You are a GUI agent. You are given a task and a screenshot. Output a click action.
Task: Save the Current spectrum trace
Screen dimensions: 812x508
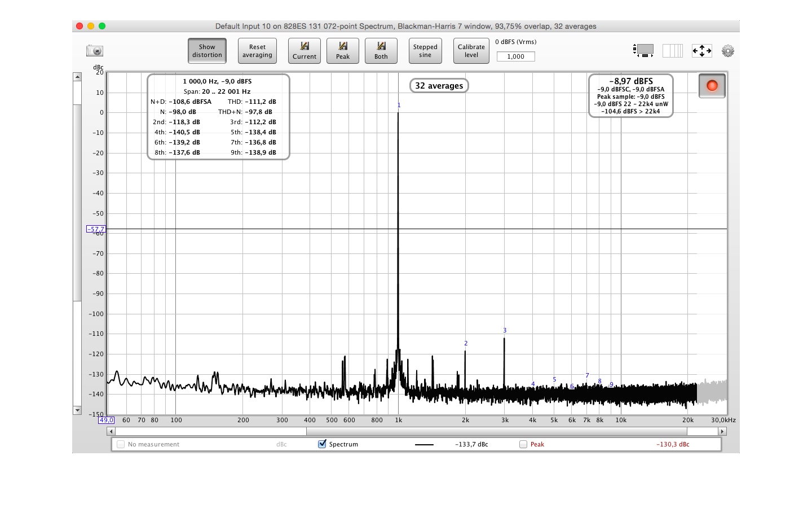coord(304,51)
